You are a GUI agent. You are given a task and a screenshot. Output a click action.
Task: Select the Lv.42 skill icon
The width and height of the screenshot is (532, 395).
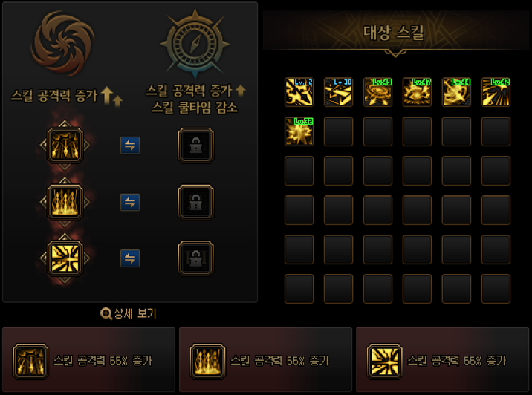[x=496, y=92]
